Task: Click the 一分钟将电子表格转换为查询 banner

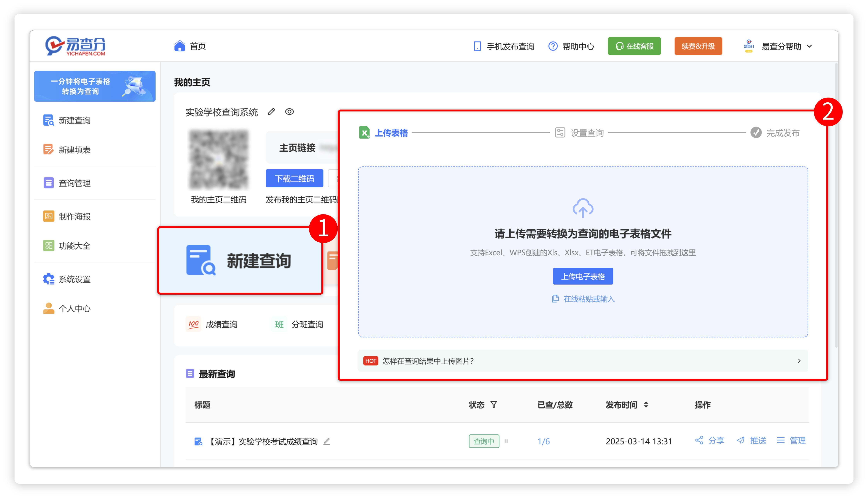Action: pyautogui.click(x=95, y=86)
